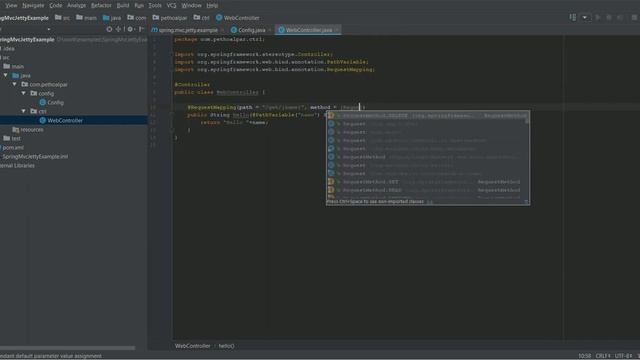This screenshot has width=640, height=360.
Task: Click the 10:58 caret position status indicator
Action: (x=584, y=356)
